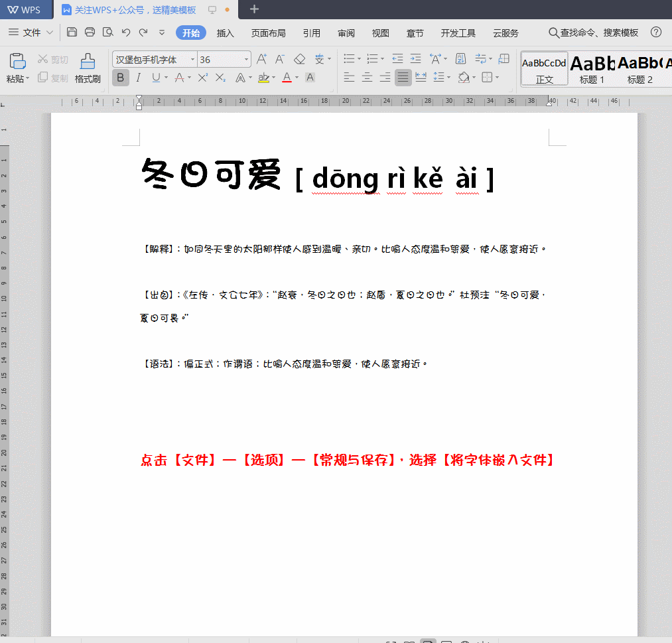Screen dimensions: 672x643
Task: Expand the borders dropdown arrow
Action: coord(497,78)
